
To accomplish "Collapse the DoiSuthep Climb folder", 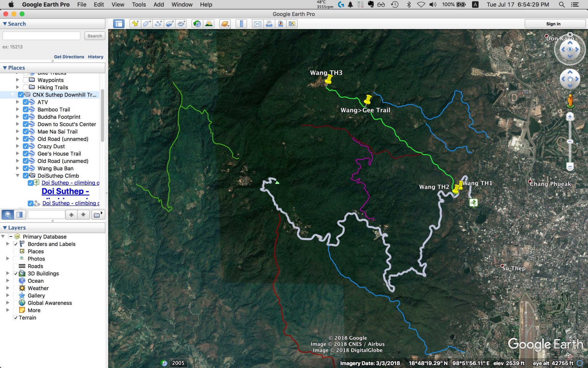I will click(18, 176).
